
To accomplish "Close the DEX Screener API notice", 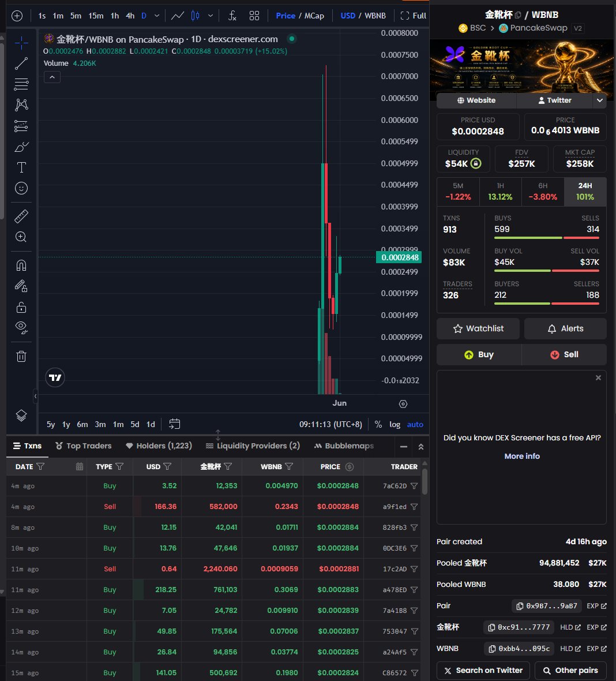I will click(x=598, y=378).
